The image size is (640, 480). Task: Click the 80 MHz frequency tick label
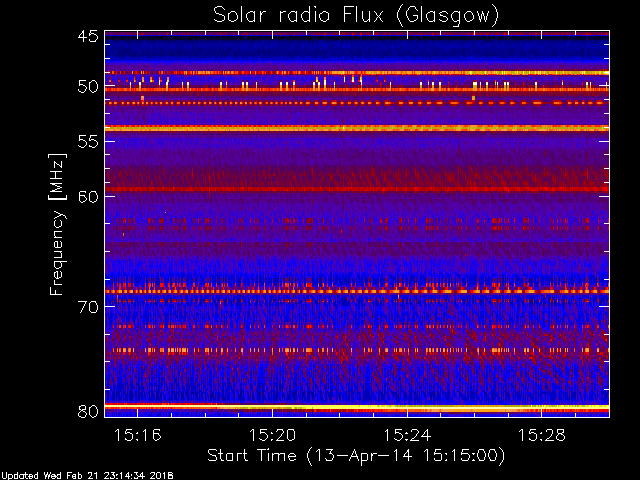coord(87,410)
